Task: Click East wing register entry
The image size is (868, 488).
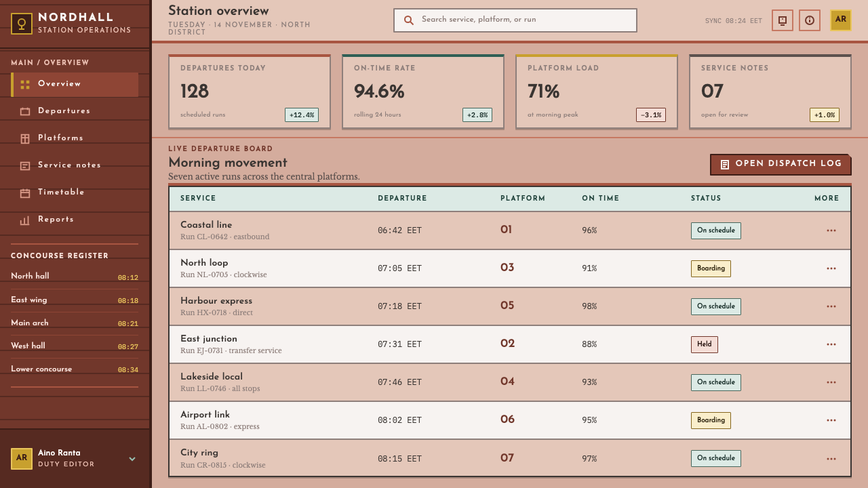Action: coord(75,300)
